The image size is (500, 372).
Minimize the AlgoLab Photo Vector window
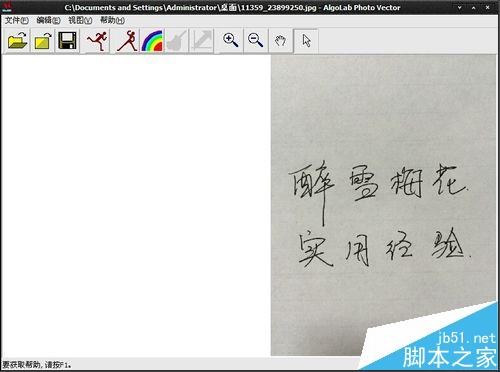point(460,7)
